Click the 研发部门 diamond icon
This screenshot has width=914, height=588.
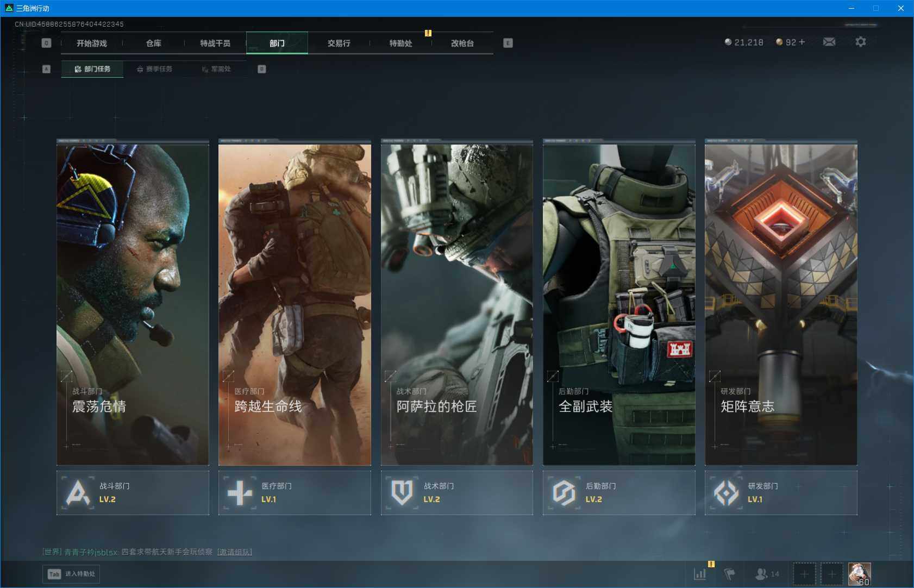pyautogui.click(x=725, y=493)
